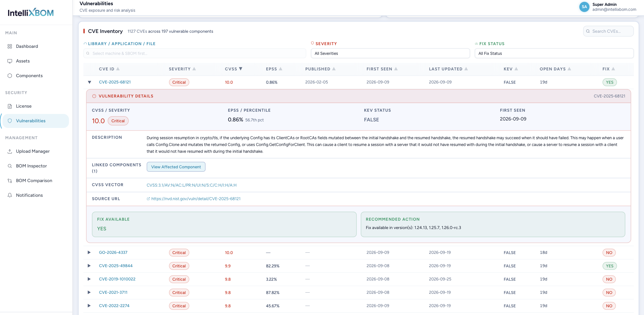Click the SA user avatar

point(584,7)
